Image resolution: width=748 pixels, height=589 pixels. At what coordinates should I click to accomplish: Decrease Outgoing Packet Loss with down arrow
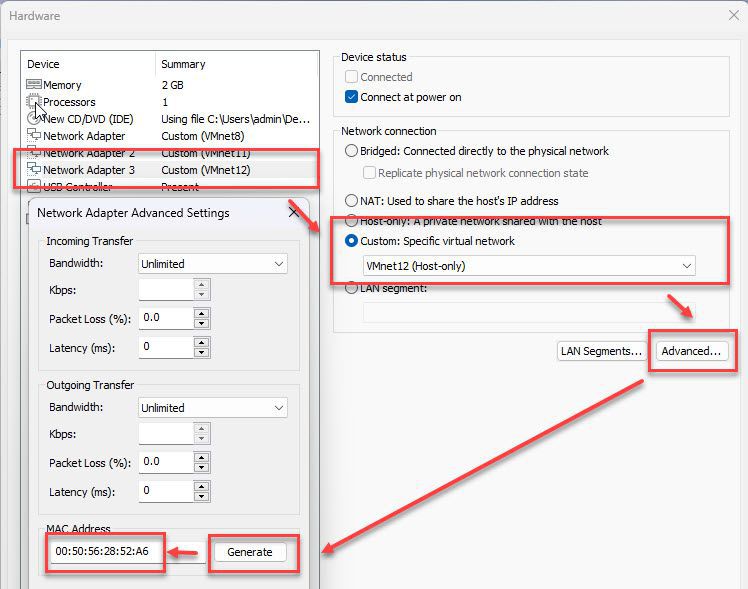(202, 467)
